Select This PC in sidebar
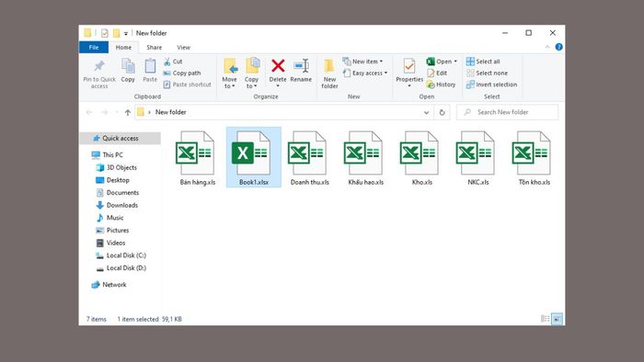The image size is (644, 362). pos(108,155)
